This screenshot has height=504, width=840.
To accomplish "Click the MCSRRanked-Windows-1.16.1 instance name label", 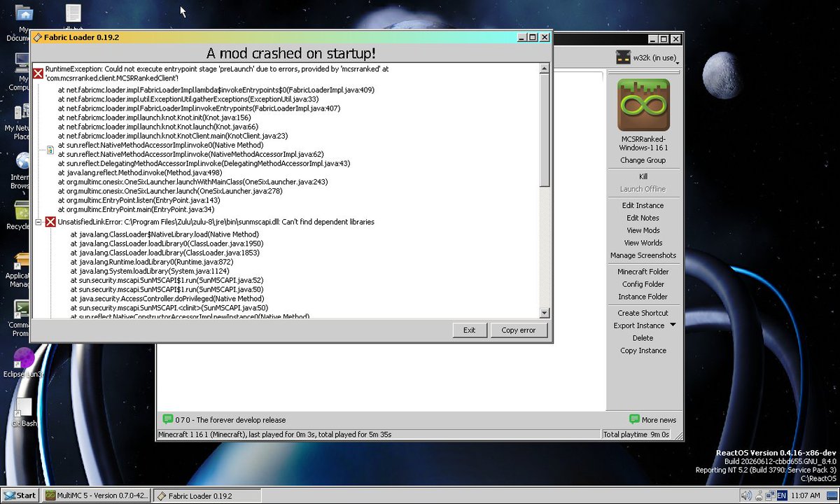I will tap(643, 143).
